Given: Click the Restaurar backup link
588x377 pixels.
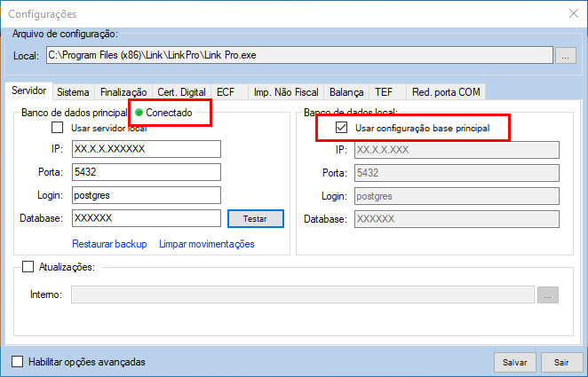Looking at the screenshot, I should pos(109,244).
